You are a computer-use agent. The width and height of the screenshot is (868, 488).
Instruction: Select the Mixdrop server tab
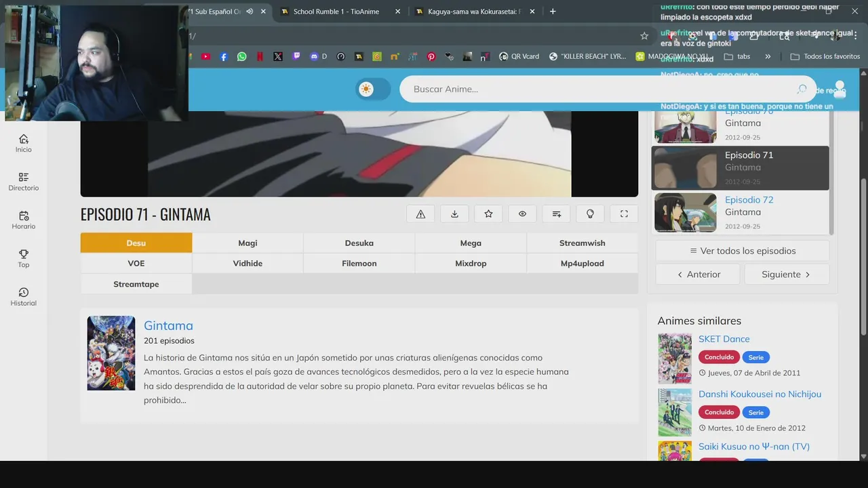click(x=471, y=263)
